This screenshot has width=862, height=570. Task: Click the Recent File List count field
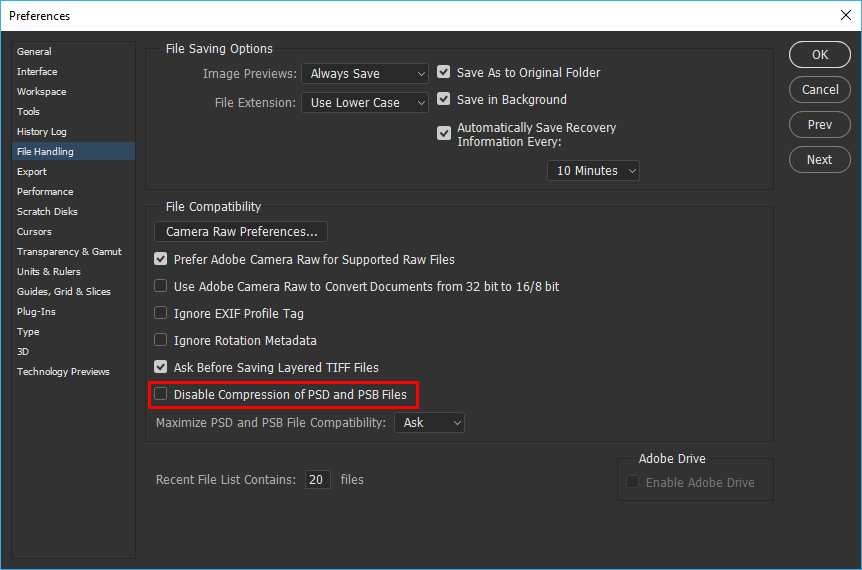coord(318,480)
